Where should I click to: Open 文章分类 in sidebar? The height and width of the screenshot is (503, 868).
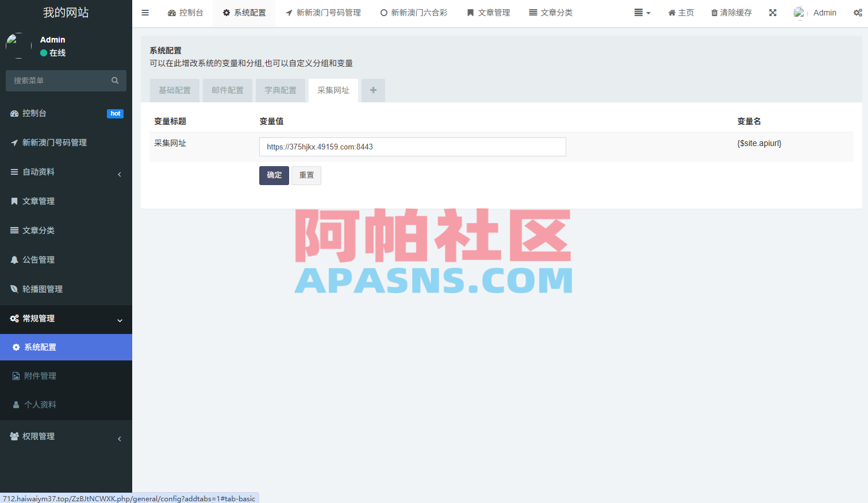(x=66, y=231)
